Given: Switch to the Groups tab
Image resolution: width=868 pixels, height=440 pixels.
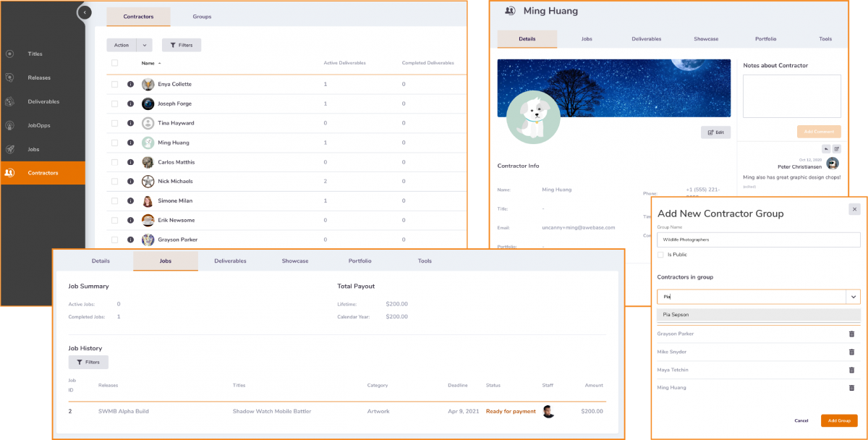Looking at the screenshot, I should click(202, 17).
